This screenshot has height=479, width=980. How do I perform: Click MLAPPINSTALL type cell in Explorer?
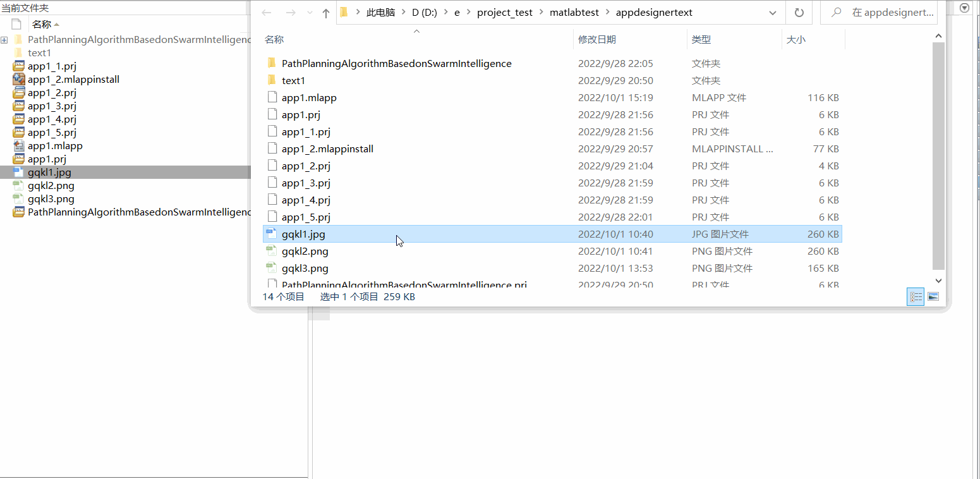tap(732, 149)
